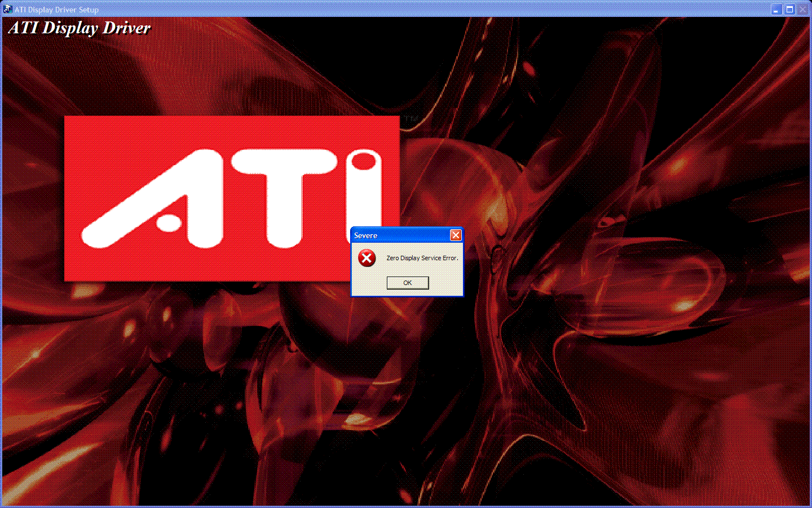Click the red error X icon
The width and height of the screenshot is (812, 508).
pyautogui.click(x=367, y=259)
